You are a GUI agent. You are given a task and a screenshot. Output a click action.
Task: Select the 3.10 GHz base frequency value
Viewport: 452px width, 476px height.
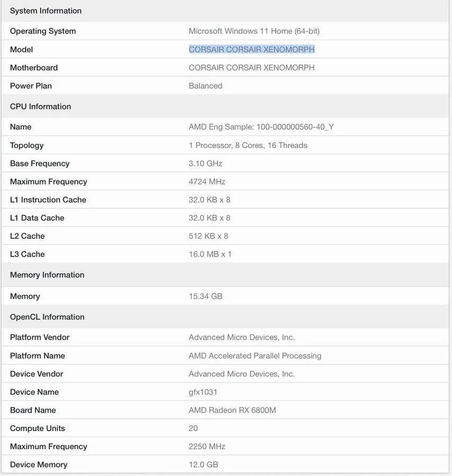coord(205,163)
